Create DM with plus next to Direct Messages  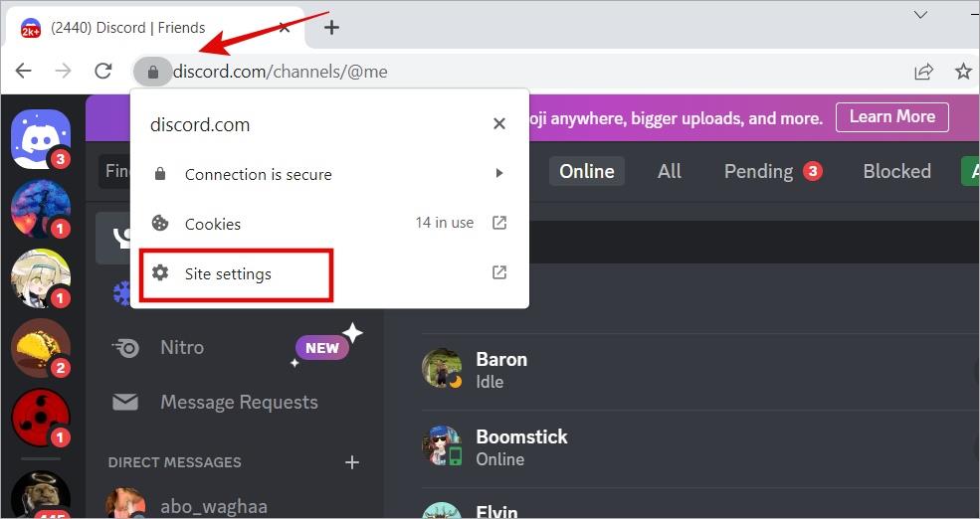pyautogui.click(x=352, y=462)
